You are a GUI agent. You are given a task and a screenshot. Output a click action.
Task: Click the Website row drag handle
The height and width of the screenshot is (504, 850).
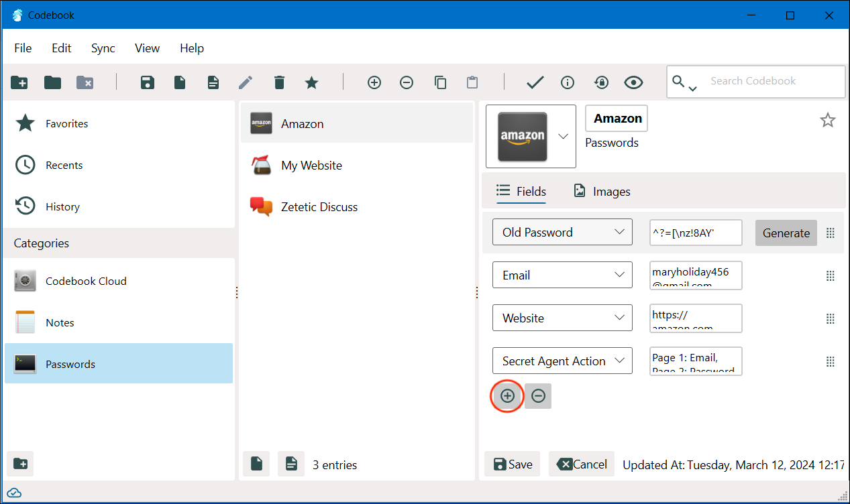pyautogui.click(x=830, y=318)
